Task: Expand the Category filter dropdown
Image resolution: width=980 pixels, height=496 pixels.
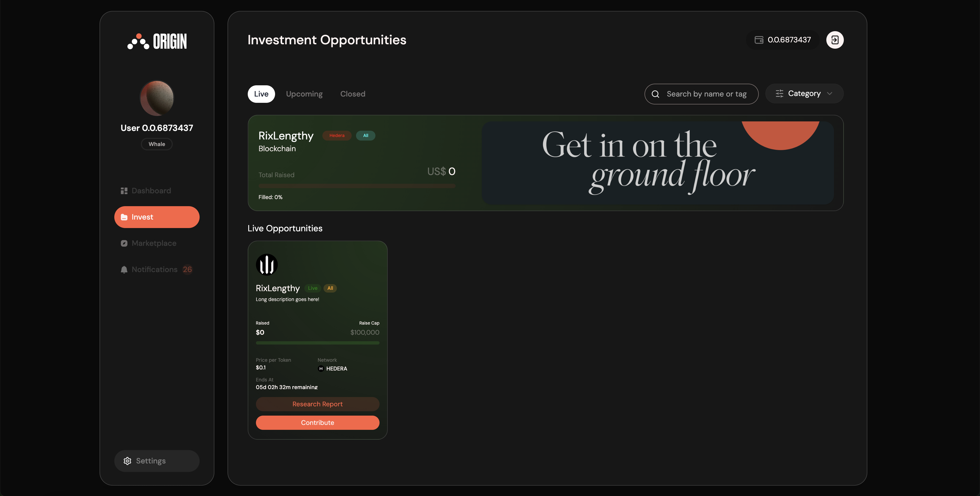Action: [x=804, y=94]
